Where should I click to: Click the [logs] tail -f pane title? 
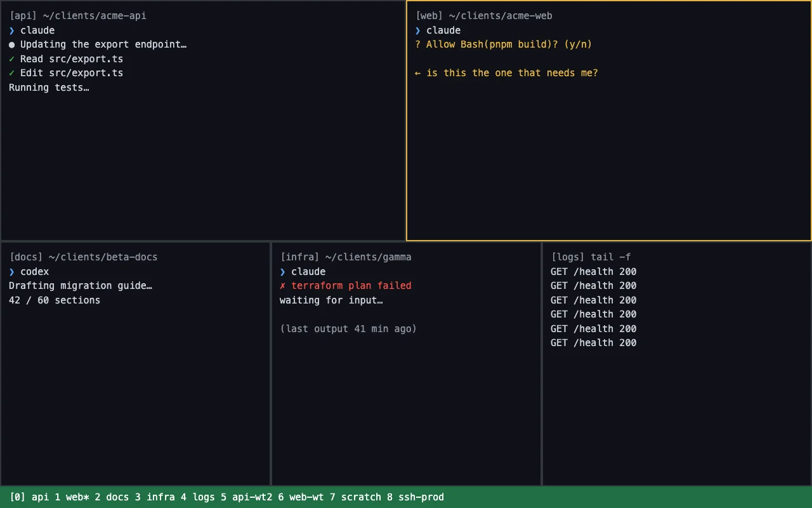(x=591, y=257)
